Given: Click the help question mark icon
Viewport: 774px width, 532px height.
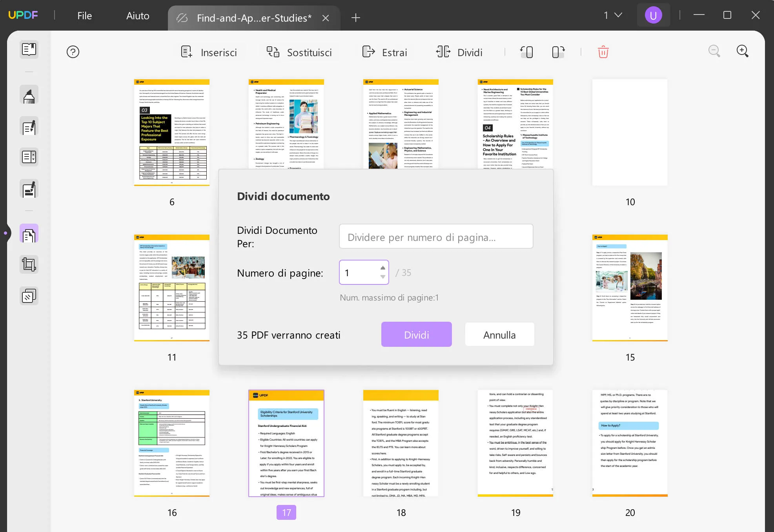Looking at the screenshot, I should coord(73,53).
